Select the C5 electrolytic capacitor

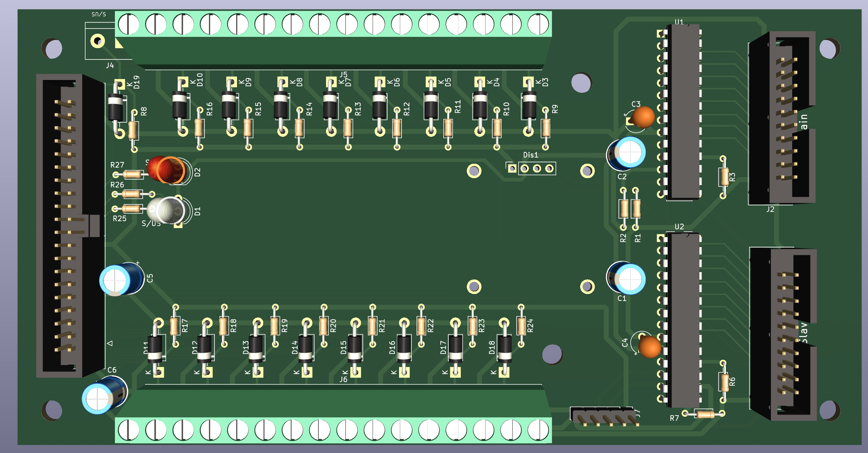point(122,279)
